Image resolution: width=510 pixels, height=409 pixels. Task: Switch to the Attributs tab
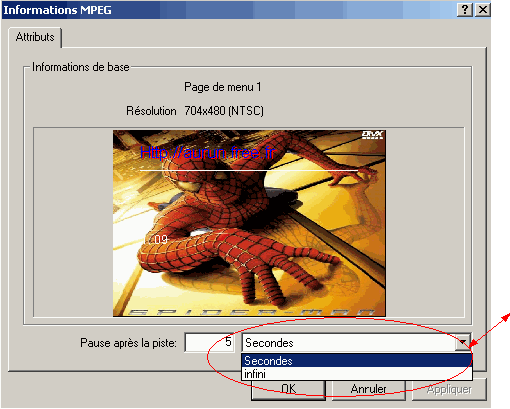tap(35, 37)
